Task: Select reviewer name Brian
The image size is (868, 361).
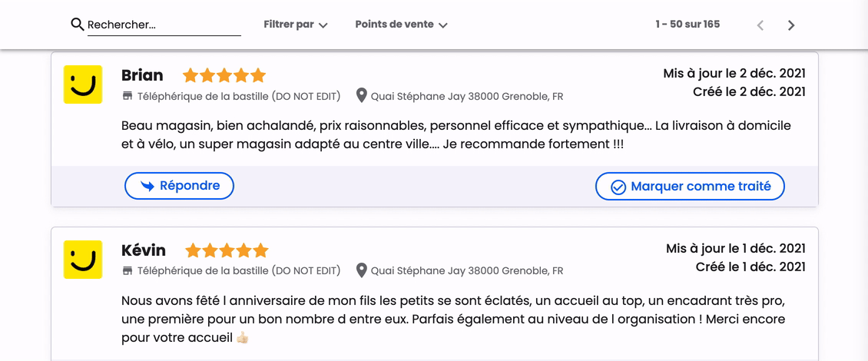Action: pos(142,75)
